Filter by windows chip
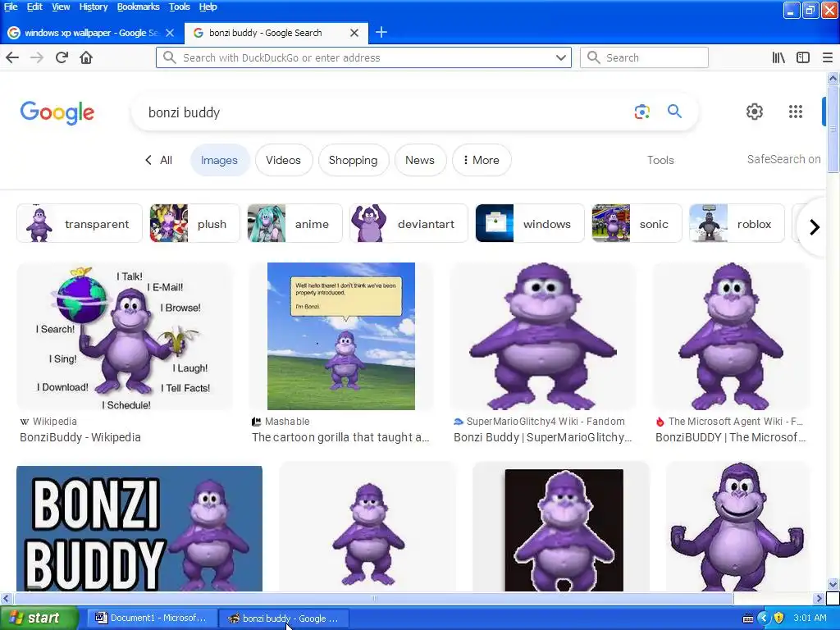This screenshot has width=840, height=630. [529, 223]
